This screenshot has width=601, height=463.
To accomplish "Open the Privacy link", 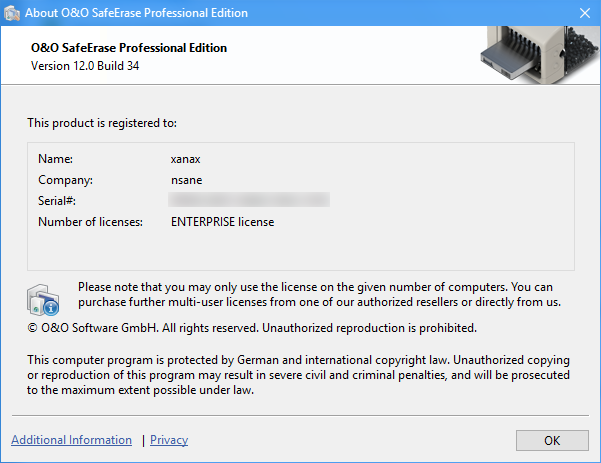I will tap(169, 440).
